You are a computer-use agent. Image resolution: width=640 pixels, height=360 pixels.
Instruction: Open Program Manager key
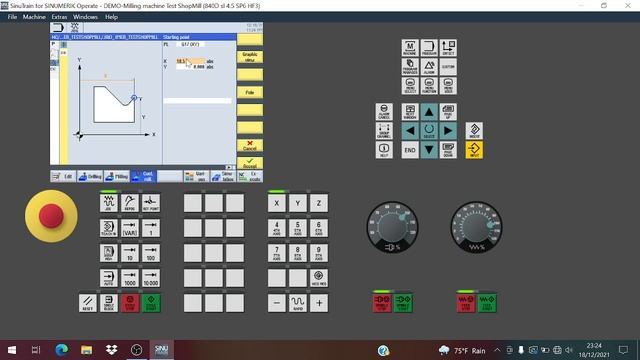(410, 67)
